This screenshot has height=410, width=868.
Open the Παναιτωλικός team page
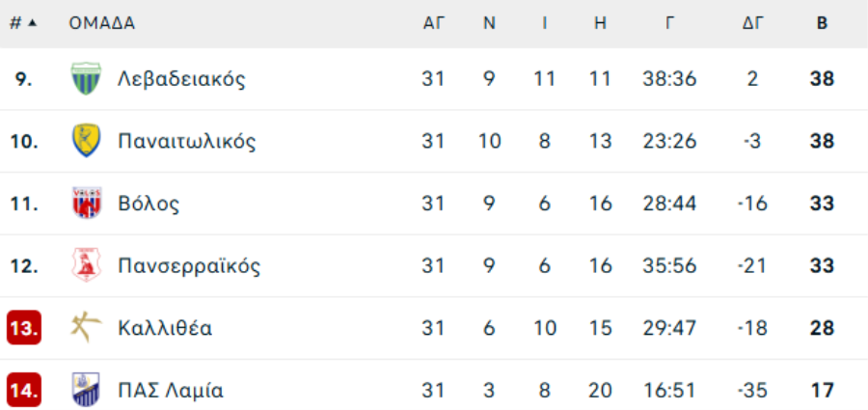tap(187, 141)
